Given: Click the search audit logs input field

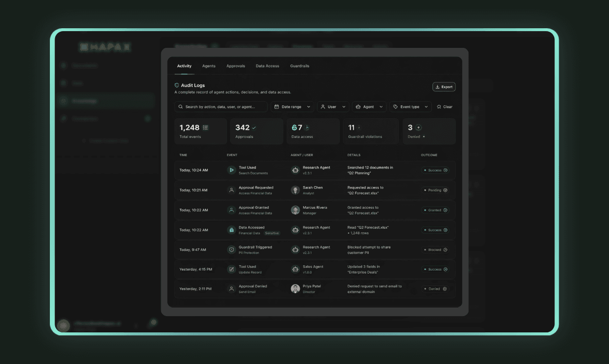Looking at the screenshot, I should (x=221, y=106).
